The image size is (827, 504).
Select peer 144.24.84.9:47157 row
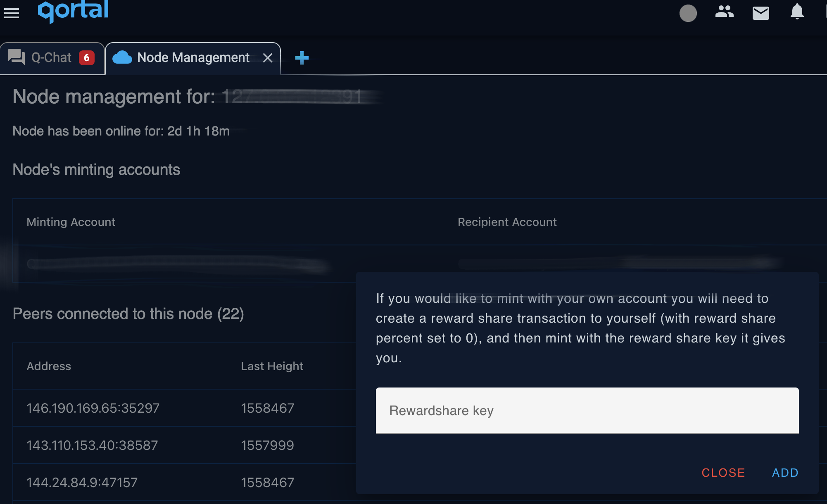pos(185,483)
